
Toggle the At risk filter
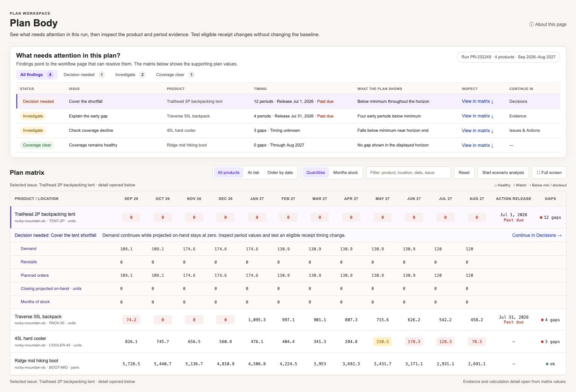(254, 172)
